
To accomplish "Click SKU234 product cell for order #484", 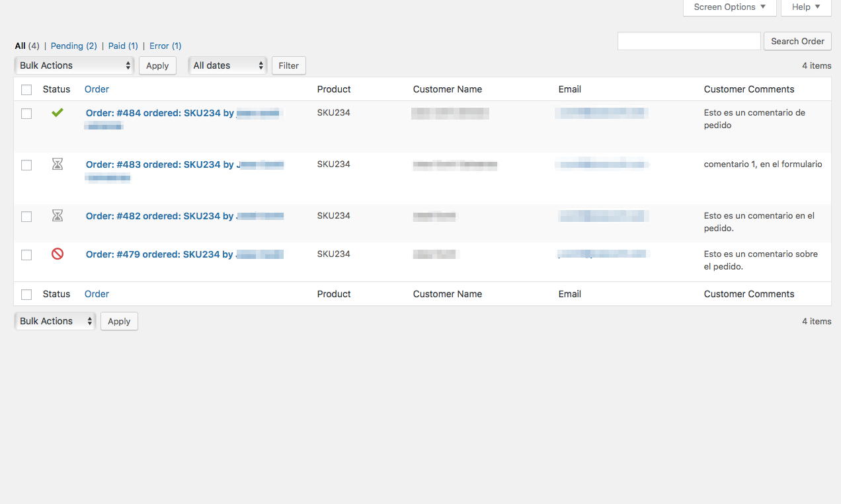I will [334, 113].
